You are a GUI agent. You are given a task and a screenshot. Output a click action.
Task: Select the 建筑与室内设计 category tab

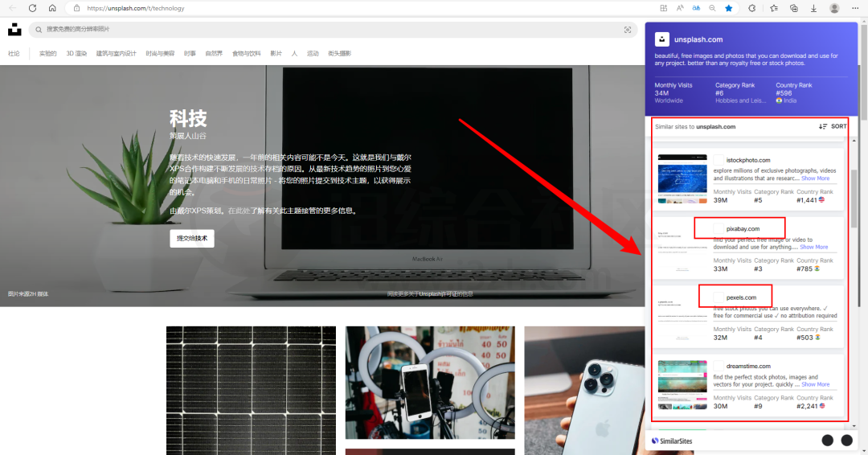tap(117, 54)
